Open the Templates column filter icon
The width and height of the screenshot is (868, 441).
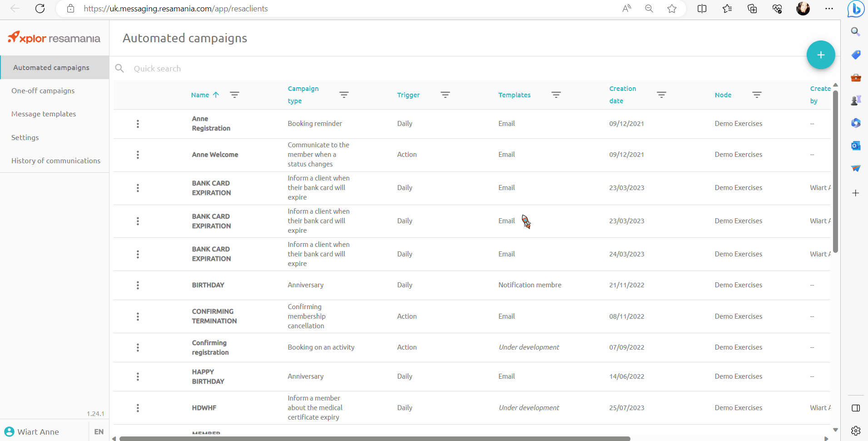click(556, 95)
